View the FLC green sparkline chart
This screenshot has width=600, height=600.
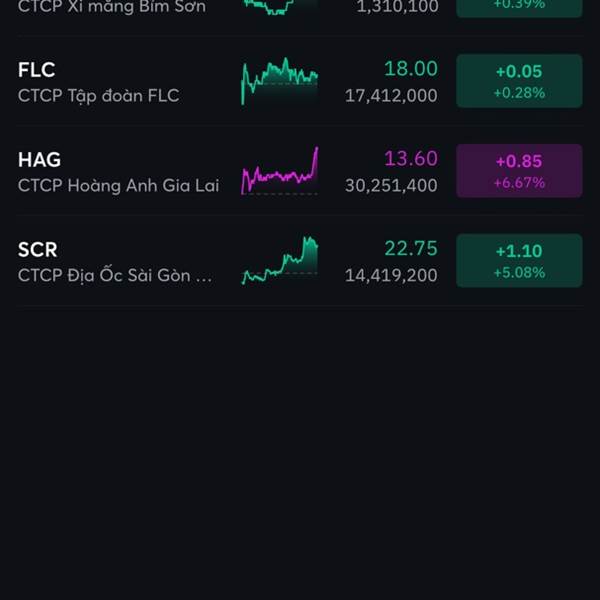(x=280, y=81)
